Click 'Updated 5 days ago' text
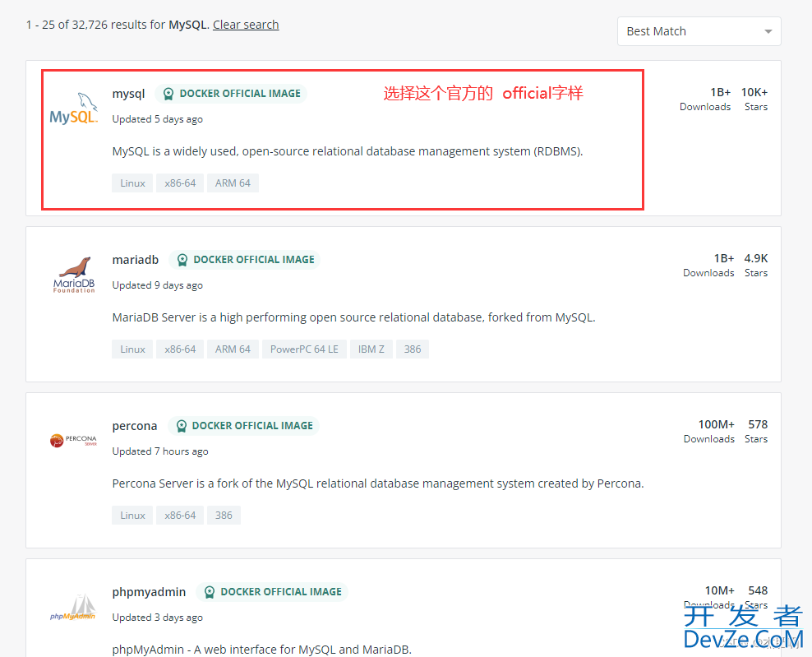Viewport: 812px width, 657px height. 158,119
